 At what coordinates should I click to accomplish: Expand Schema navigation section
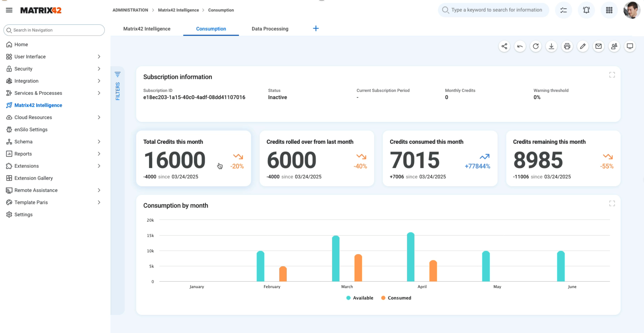99,142
